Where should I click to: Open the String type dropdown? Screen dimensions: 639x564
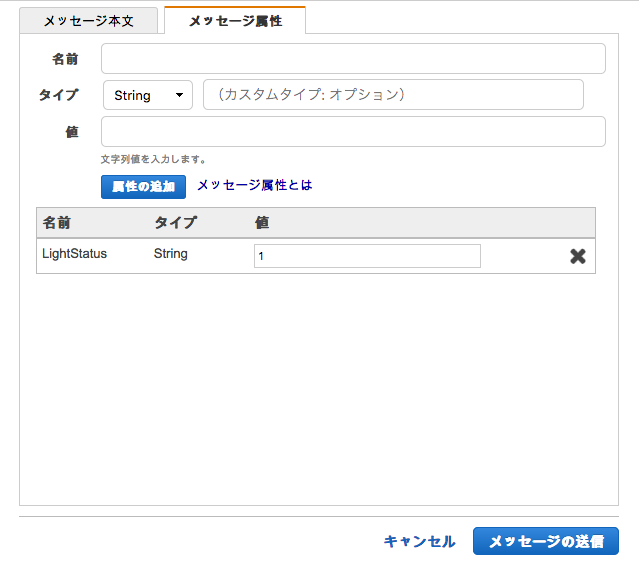click(x=147, y=96)
